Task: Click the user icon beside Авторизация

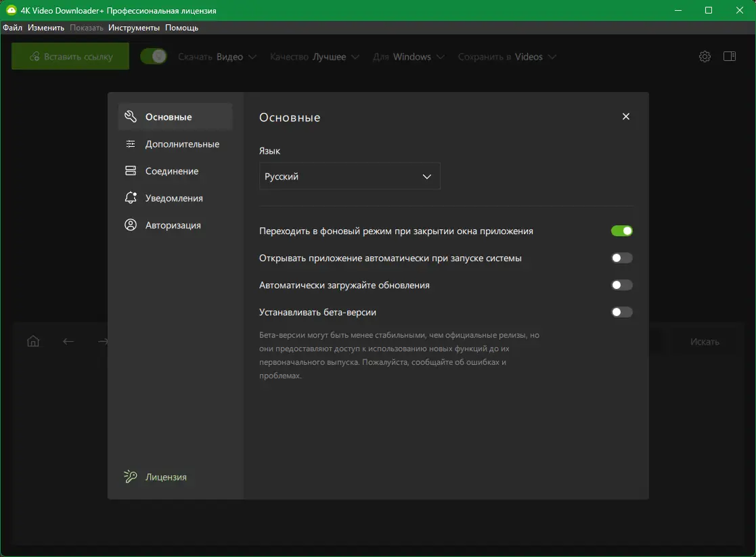Action: (131, 225)
